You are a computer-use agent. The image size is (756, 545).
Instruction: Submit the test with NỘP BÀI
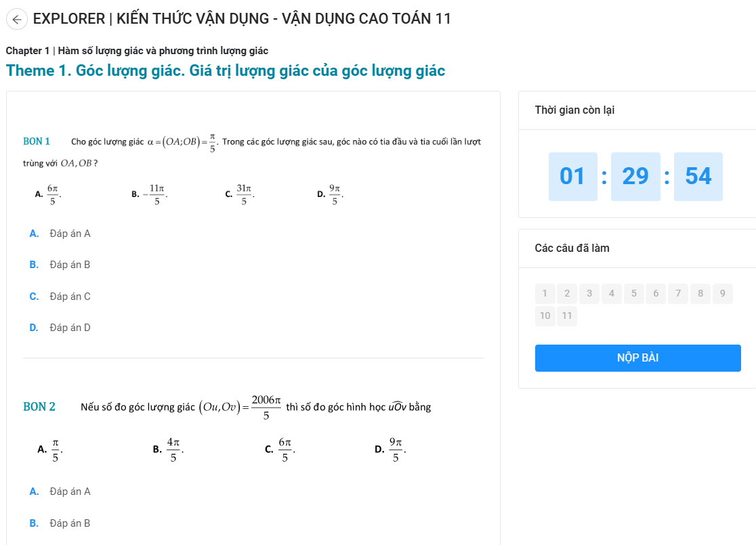638,358
